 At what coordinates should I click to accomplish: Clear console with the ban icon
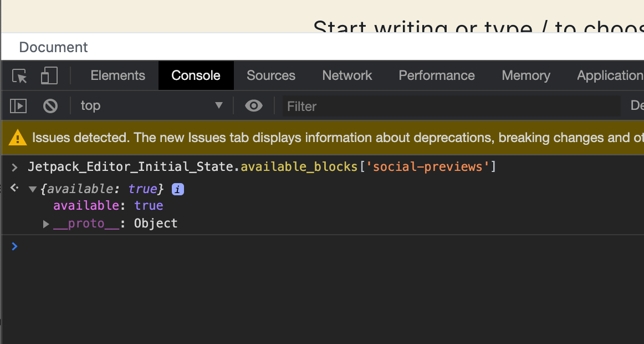coord(50,105)
